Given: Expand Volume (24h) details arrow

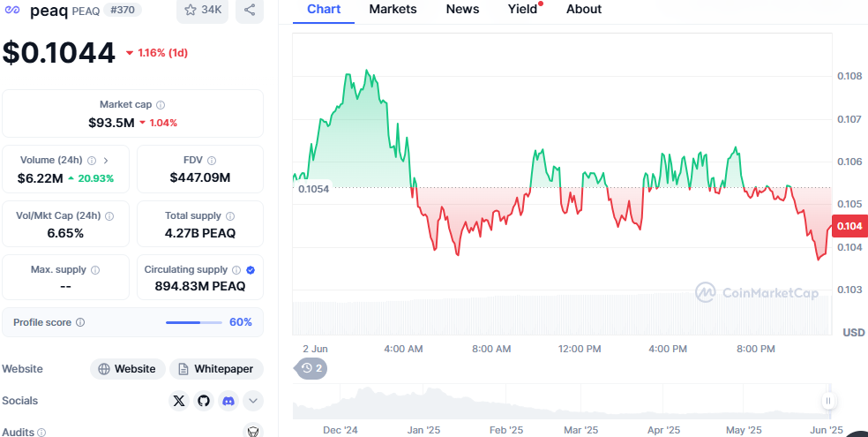Looking at the screenshot, I should [106, 161].
